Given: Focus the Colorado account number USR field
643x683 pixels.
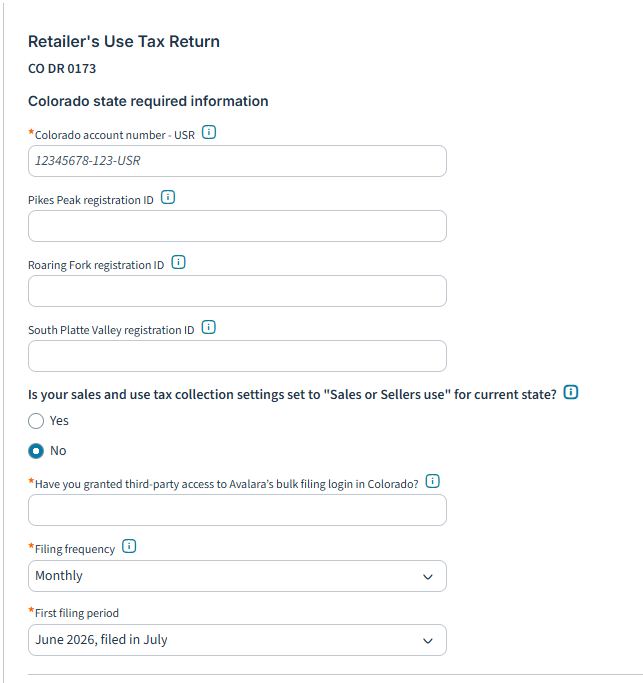Looking at the screenshot, I should (x=237, y=161).
